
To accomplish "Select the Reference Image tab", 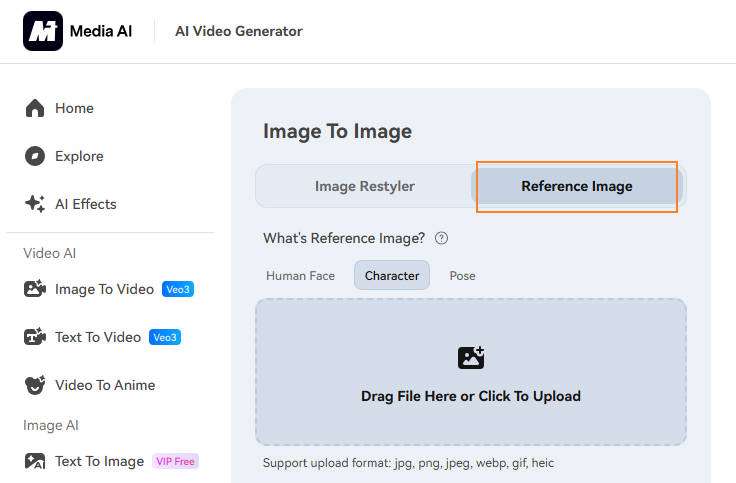I will (x=576, y=186).
